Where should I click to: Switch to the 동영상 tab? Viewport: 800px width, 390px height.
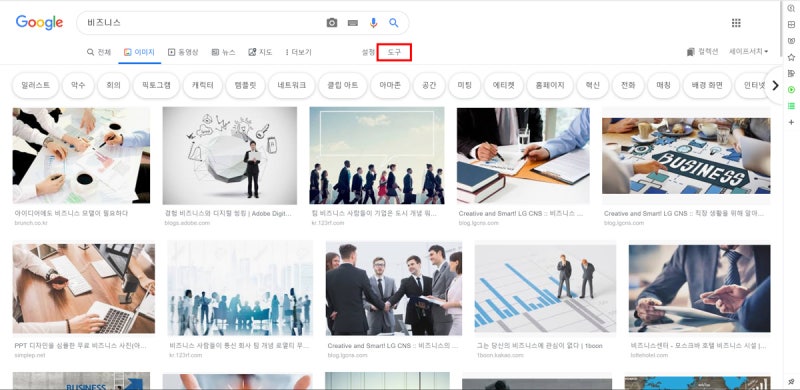(x=183, y=52)
